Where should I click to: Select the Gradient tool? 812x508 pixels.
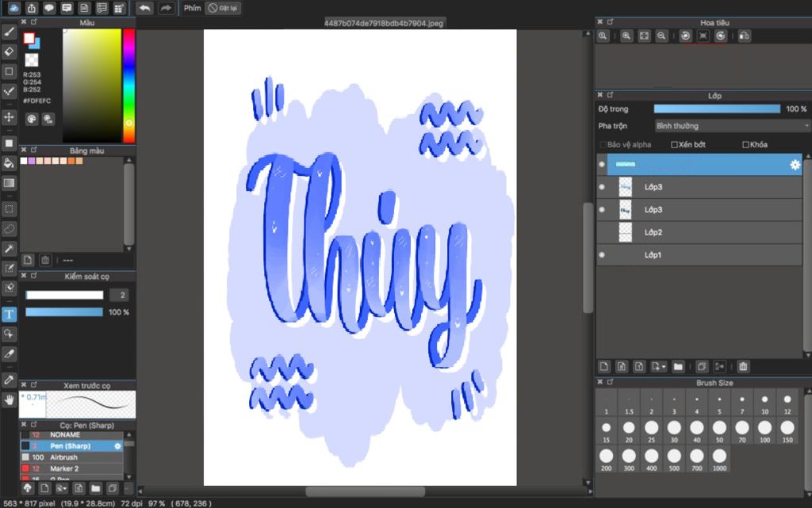coord(9,182)
